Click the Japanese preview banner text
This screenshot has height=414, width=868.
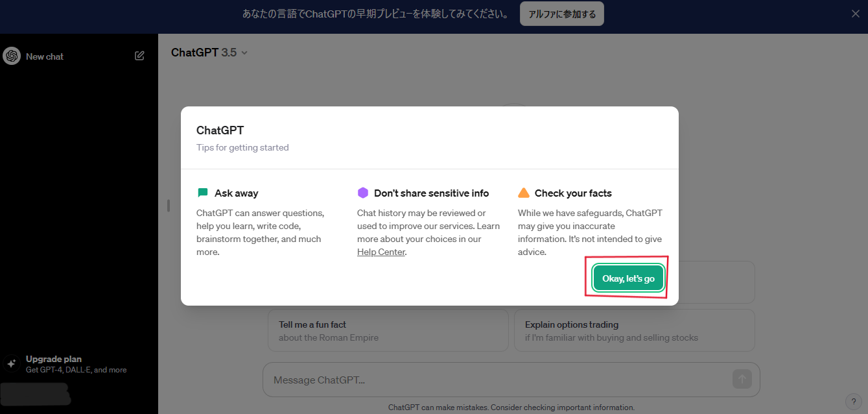(375, 14)
